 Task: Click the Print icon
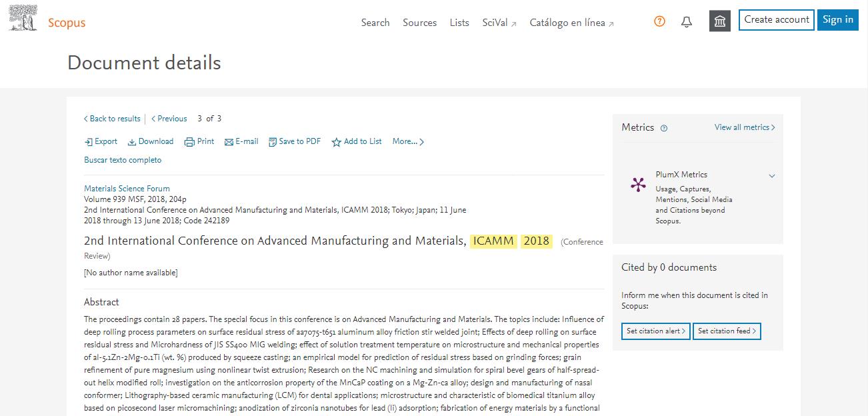pyautogui.click(x=189, y=142)
